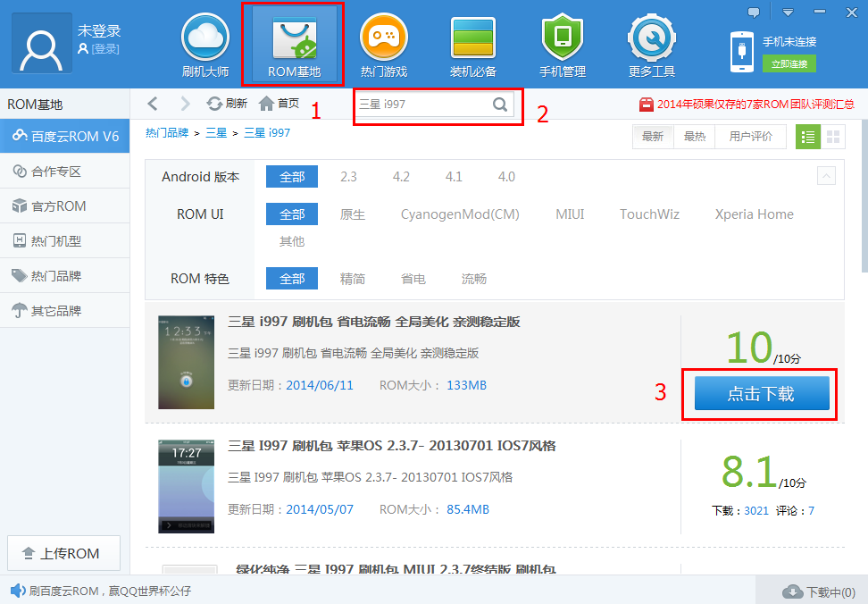Sort by 最热 tab
The image size is (868, 604).
(x=694, y=137)
